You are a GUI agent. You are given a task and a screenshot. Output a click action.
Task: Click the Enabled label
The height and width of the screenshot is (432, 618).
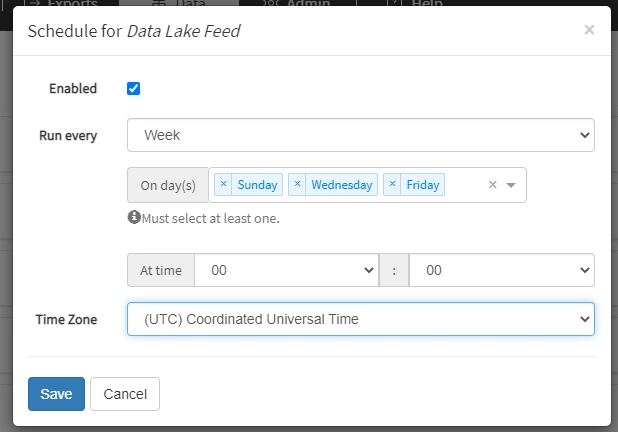[73, 88]
